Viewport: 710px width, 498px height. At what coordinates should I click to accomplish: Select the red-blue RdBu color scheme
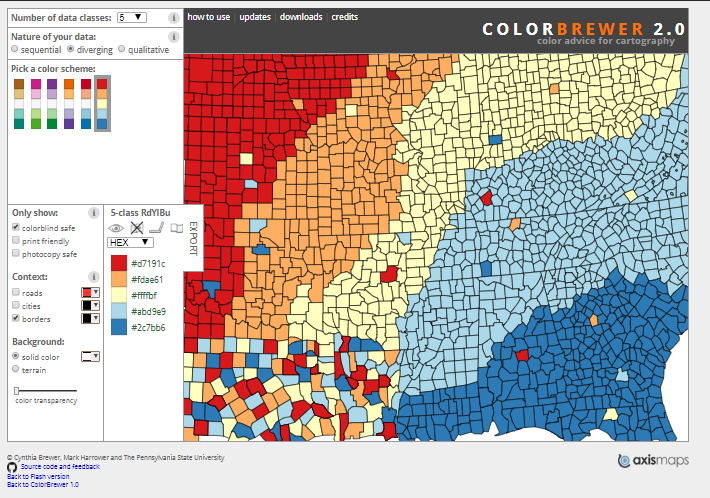(86, 104)
